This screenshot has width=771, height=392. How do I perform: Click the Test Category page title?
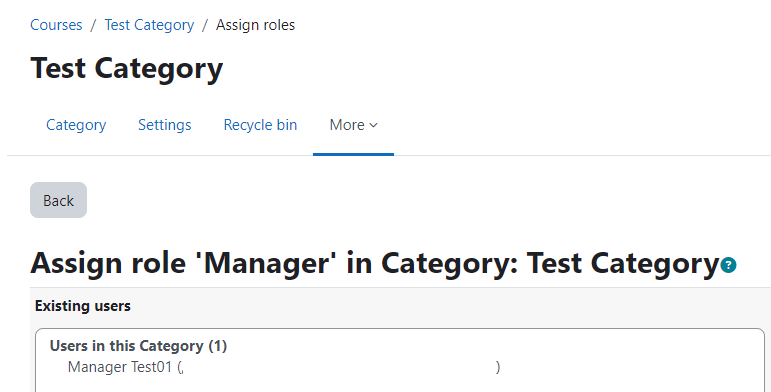(x=127, y=69)
